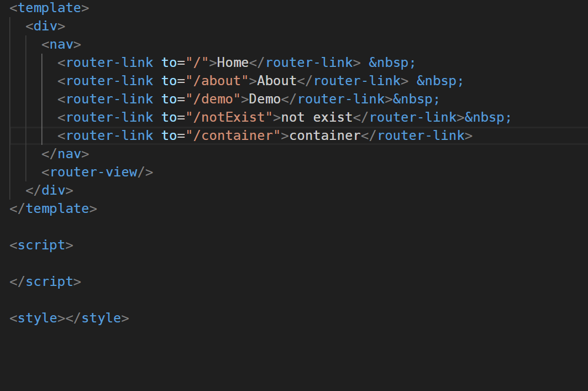Place cursor on the opening div tag
Screen dimensions: 588x391
(45, 26)
